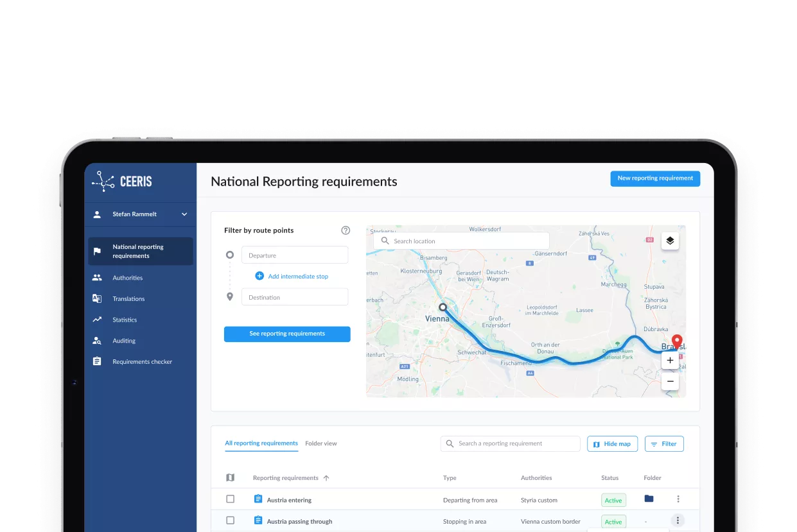Click Active status of Austria entering
Screen dimensions: 797x532
[x=613, y=501]
